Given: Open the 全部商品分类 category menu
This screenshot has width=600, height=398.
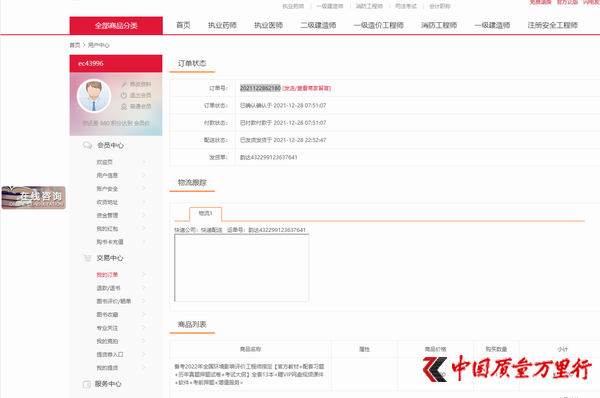Looking at the screenshot, I should point(116,26).
